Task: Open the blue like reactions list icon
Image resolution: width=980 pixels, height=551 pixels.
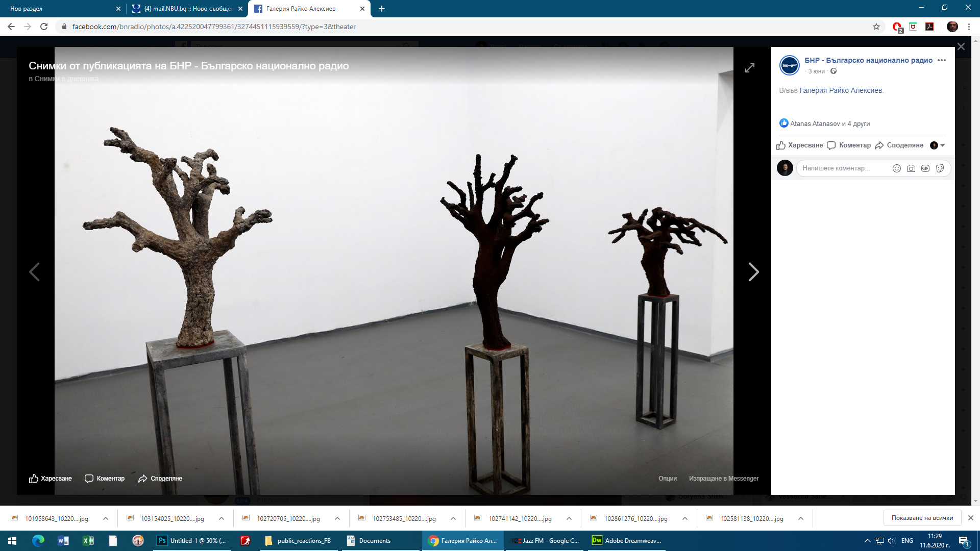Action: click(784, 123)
